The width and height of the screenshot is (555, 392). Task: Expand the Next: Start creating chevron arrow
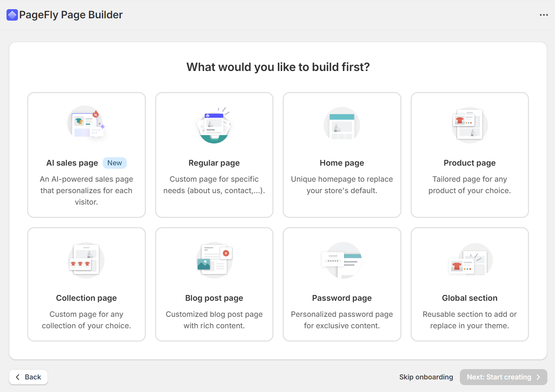point(539,377)
